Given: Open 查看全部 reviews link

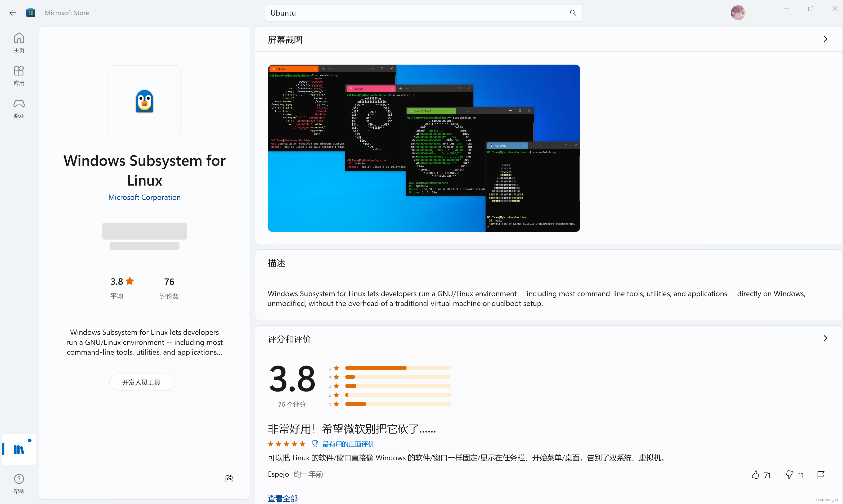Looking at the screenshot, I should (x=283, y=498).
